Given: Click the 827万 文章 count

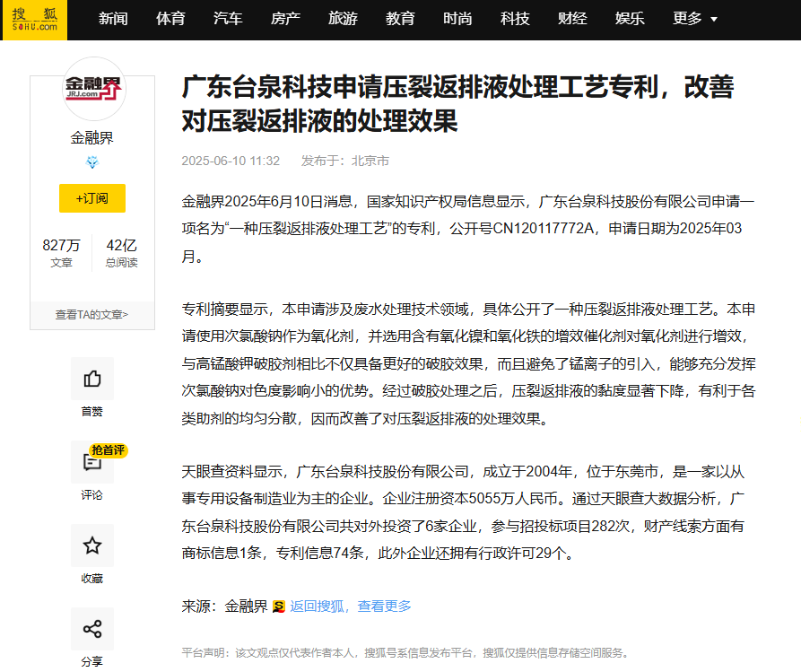Looking at the screenshot, I should (61, 253).
